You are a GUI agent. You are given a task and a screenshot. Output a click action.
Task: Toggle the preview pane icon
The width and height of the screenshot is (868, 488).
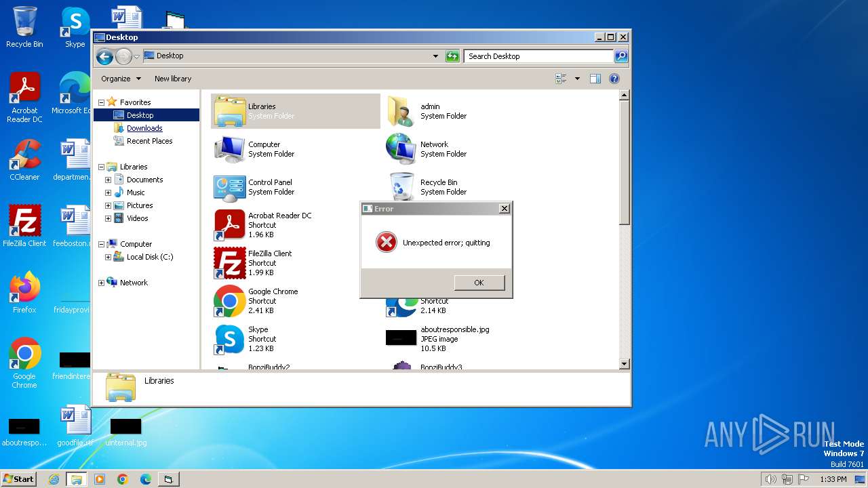coord(595,79)
